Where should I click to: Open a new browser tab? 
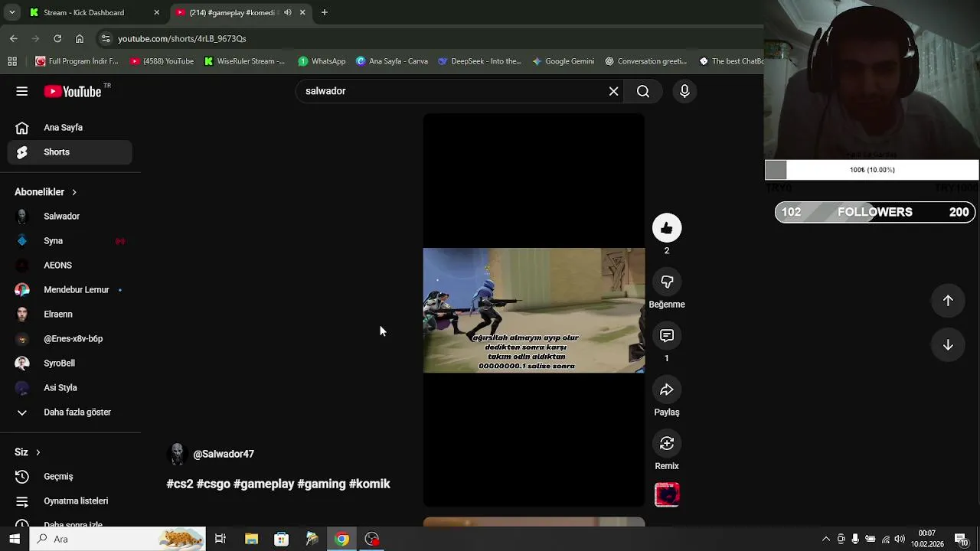click(325, 12)
